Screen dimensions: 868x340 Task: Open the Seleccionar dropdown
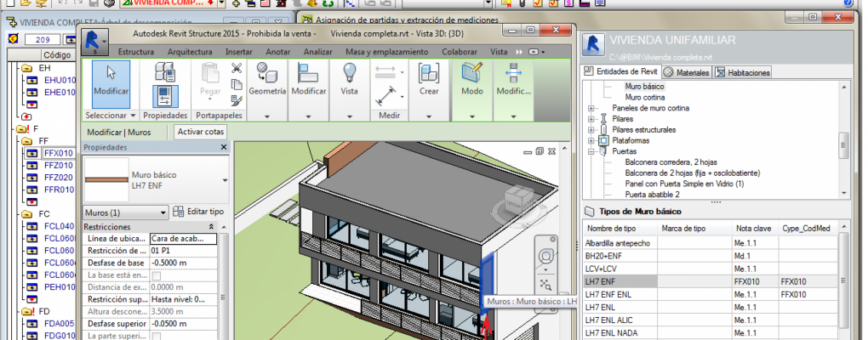[111, 116]
